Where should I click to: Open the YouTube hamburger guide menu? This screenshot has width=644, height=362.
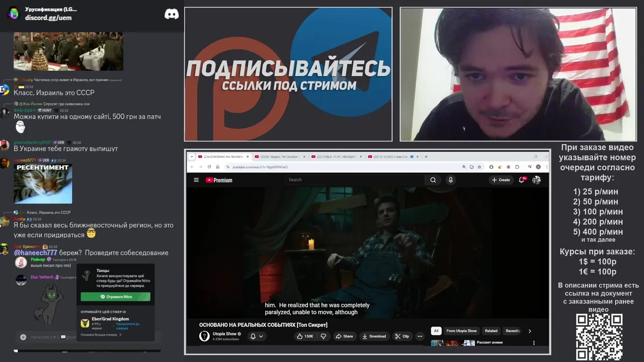coord(196,180)
